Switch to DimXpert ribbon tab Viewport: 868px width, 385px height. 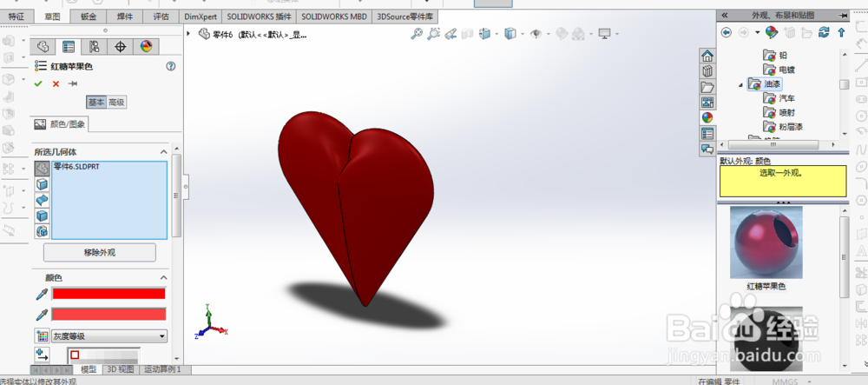201,16
